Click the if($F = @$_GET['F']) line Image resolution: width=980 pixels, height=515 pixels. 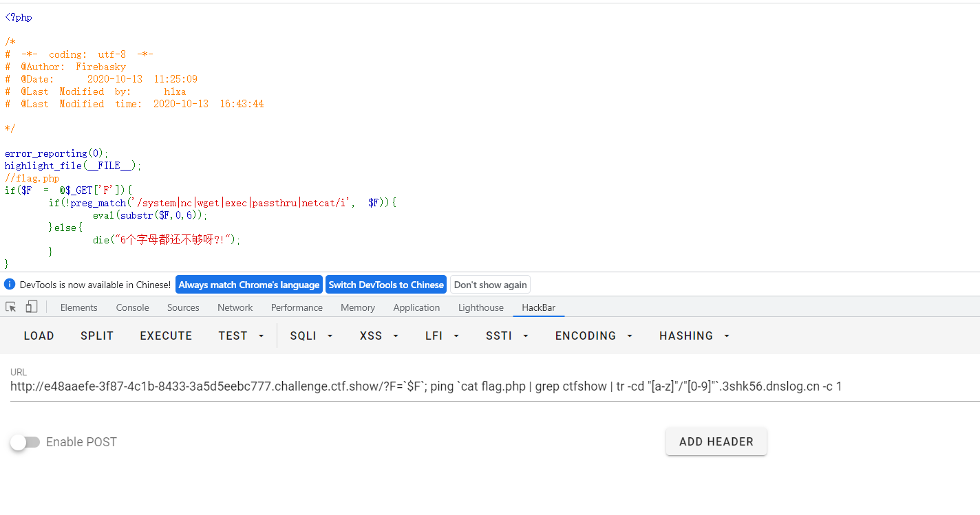pyautogui.click(x=69, y=190)
